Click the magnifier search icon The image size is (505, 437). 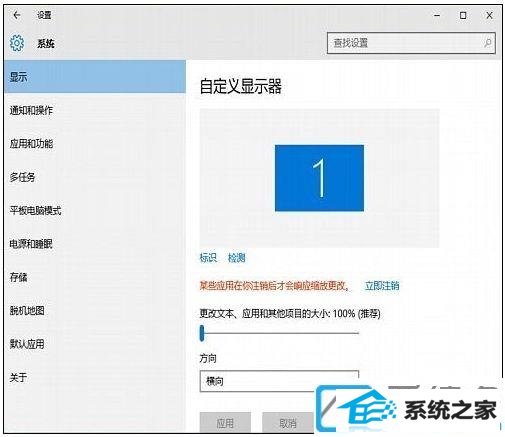coord(487,43)
